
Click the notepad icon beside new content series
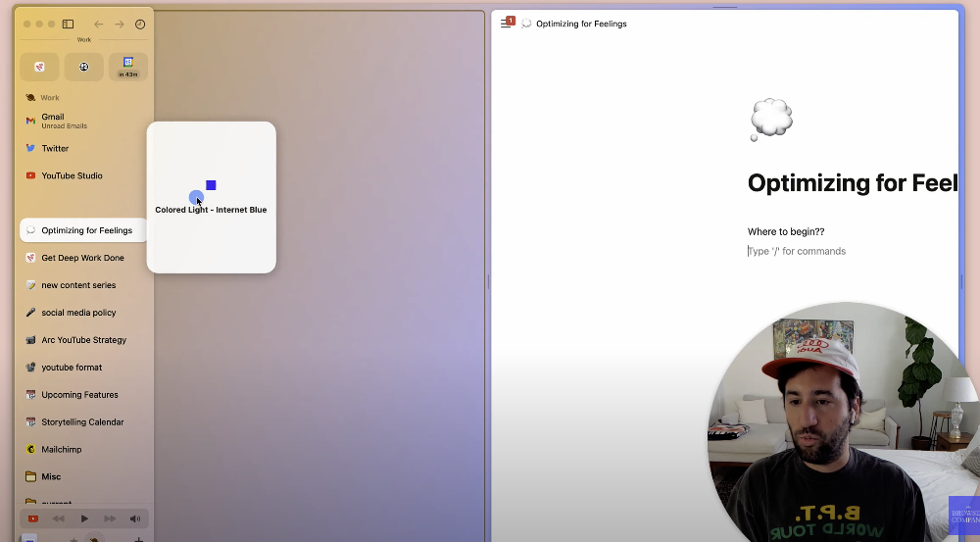point(30,285)
